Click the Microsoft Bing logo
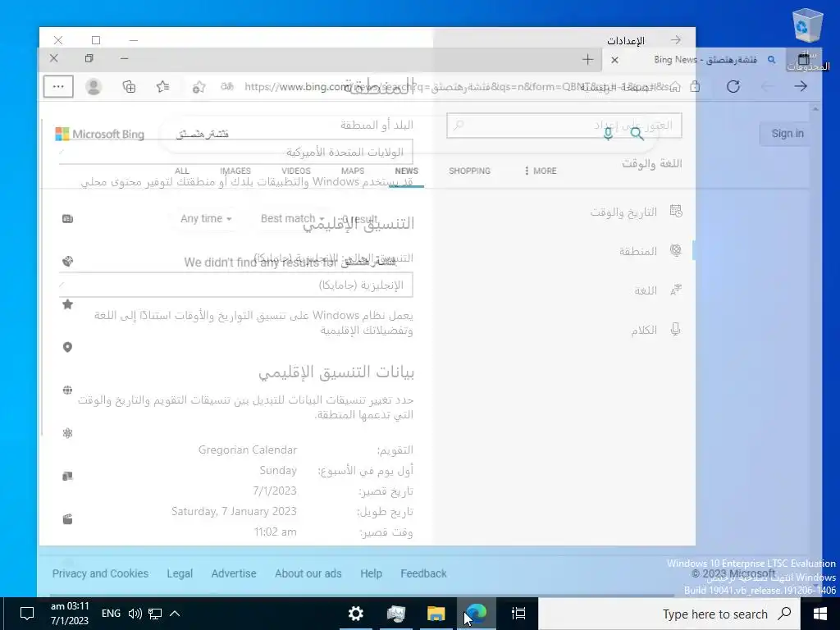Viewport: 840px width, 630px height. pos(99,134)
